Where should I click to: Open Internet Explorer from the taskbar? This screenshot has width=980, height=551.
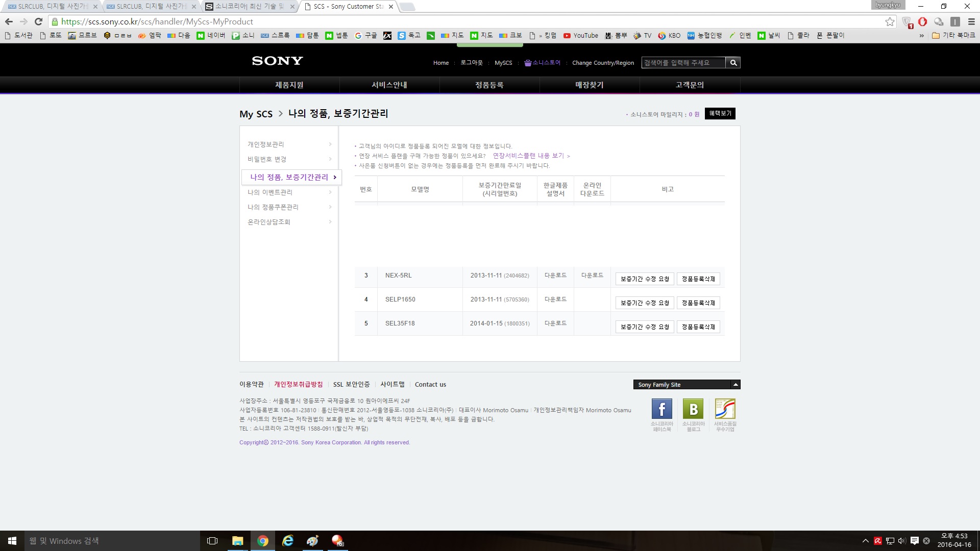288,541
